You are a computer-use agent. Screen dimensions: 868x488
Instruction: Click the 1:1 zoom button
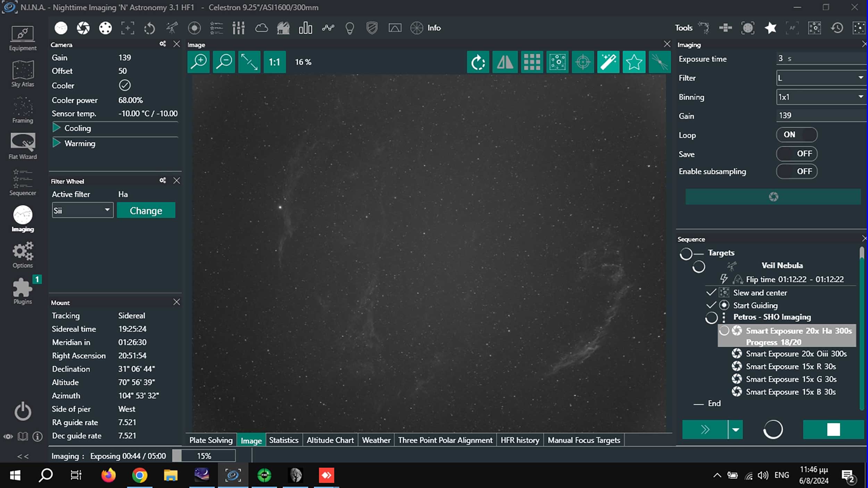coord(274,62)
